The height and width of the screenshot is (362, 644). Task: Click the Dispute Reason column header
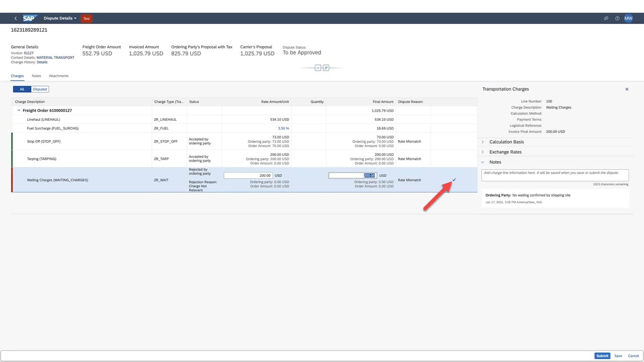[413, 102]
